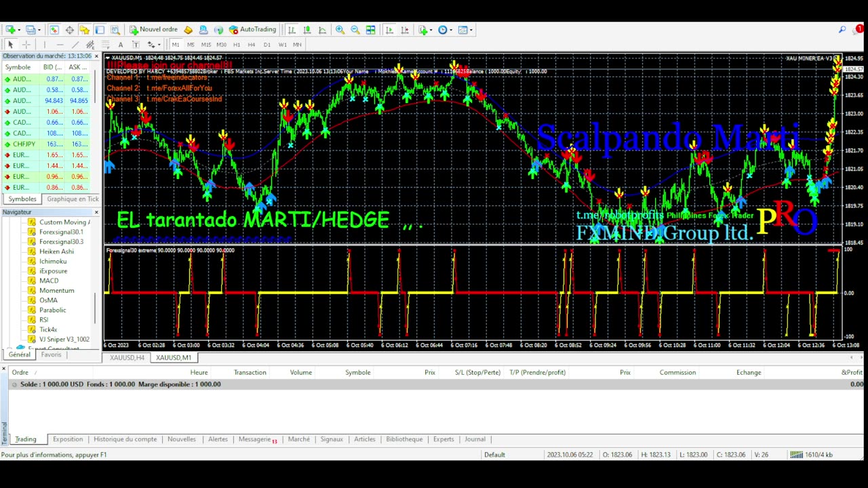This screenshot has height=488, width=868.
Task: Select the Parabolic indicator
Action: pos(52,310)
